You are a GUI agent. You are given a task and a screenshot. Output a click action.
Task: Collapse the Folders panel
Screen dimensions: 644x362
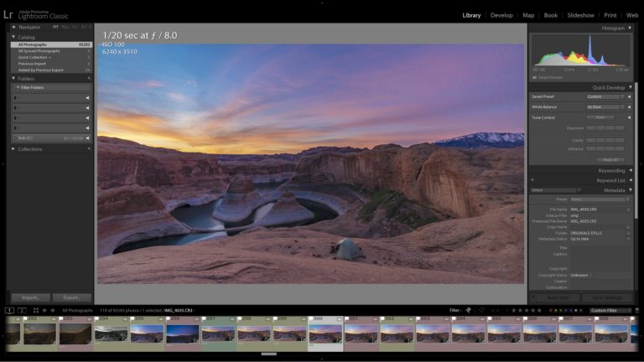13,79
